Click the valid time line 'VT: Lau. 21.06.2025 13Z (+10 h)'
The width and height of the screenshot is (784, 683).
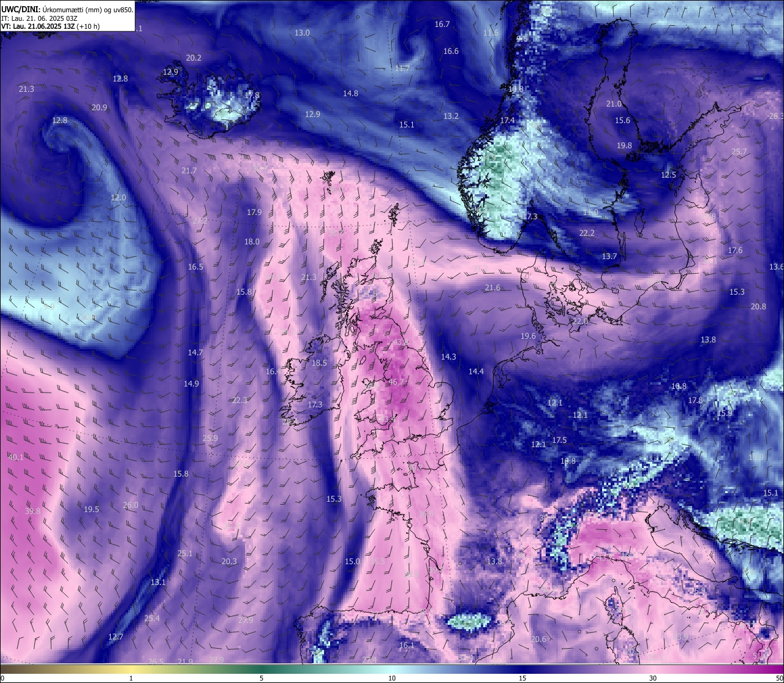click(x=50, y=26)
